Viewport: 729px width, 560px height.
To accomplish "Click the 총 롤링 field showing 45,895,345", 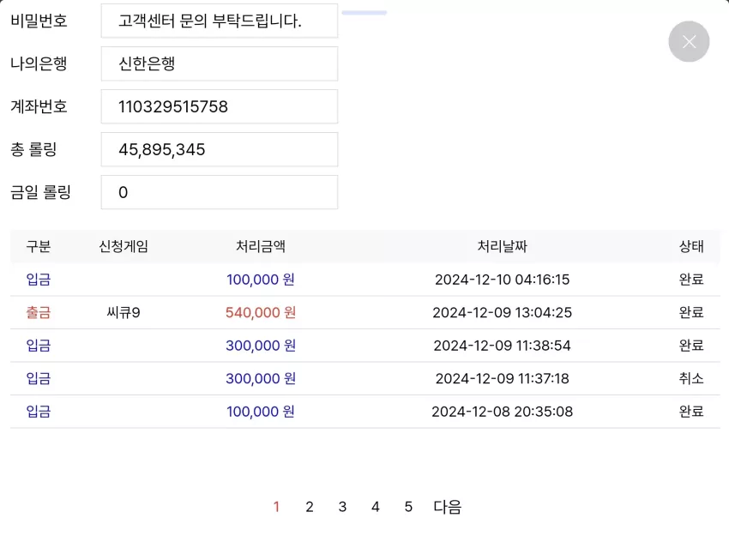I will [x=220, y=149].
